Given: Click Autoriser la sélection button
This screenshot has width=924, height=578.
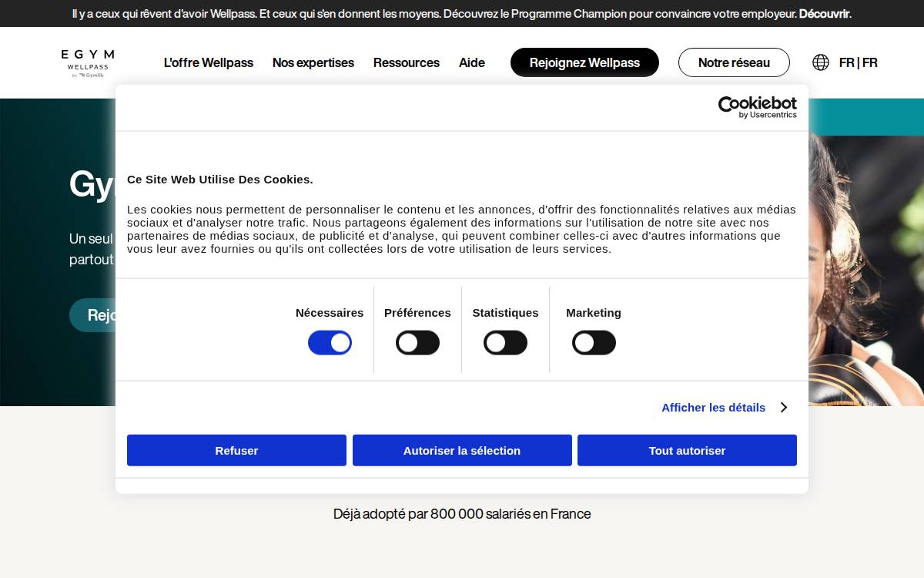Looking at the screenshot, I should 462,450.
